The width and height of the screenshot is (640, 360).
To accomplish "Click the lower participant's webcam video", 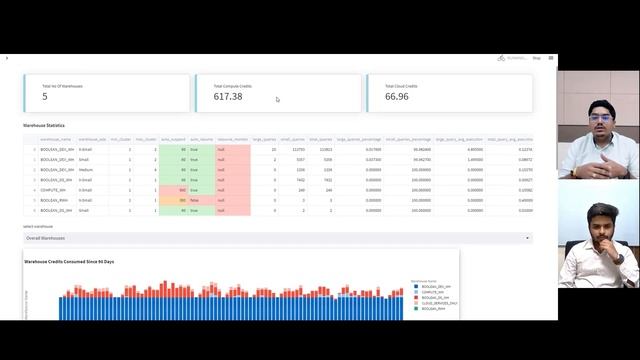I will (x=598, y=234).
